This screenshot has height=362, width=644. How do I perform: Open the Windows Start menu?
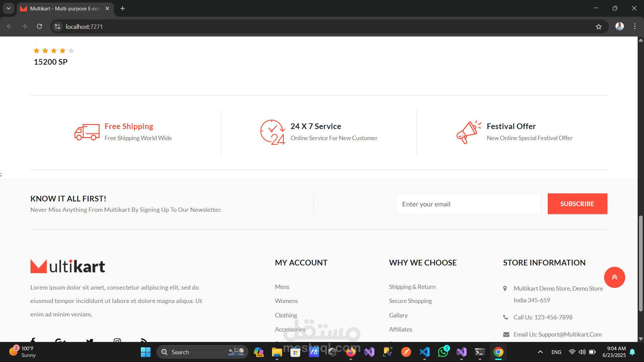click(146, 352)
